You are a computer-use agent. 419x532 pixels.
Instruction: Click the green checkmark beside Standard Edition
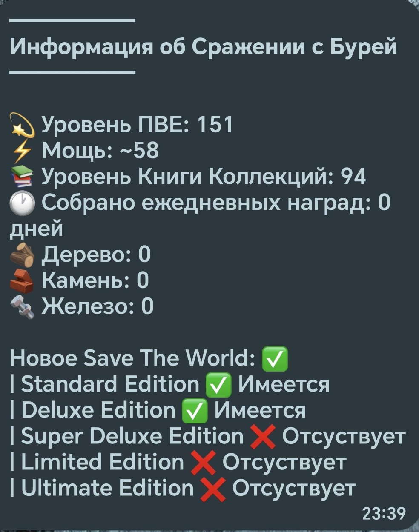219,385
